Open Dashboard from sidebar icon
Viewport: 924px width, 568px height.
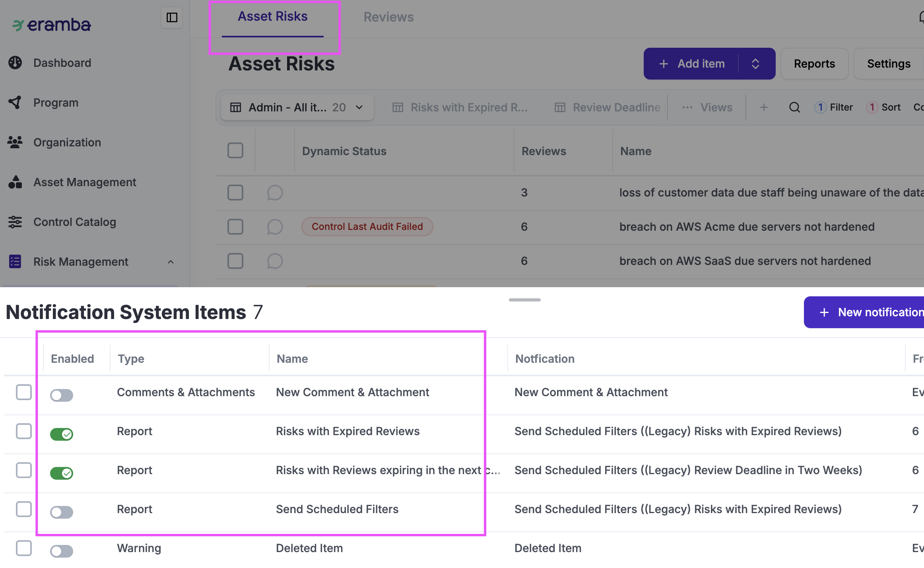point(15,62)
